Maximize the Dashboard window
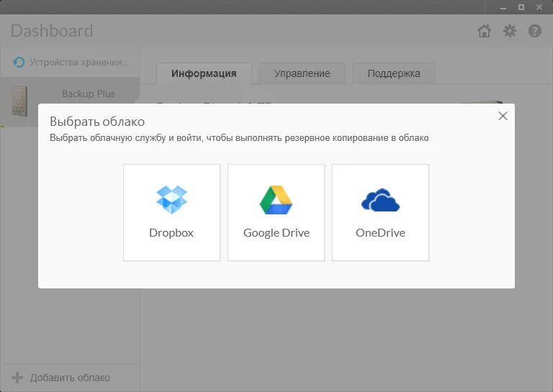This screenshot has width=553, height=392. [521, 7]
